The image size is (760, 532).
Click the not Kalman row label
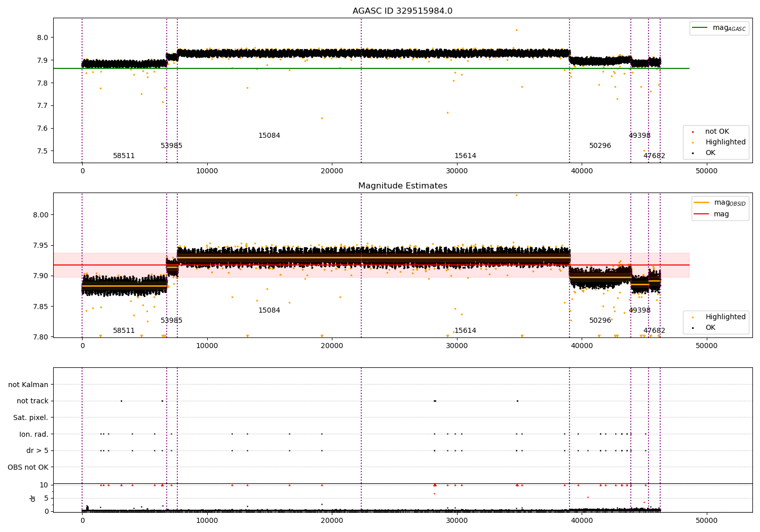click(x=28, y=385)
